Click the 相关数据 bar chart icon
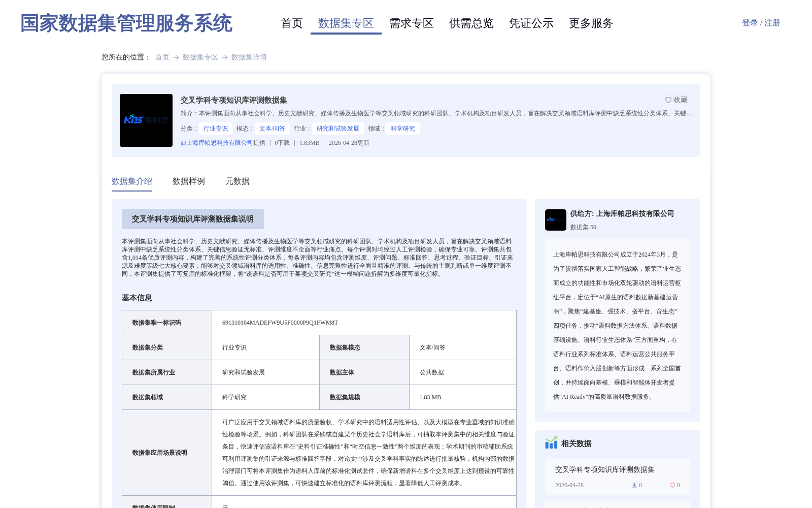Viewport: 812px width, 508px height. click(551, 443)
